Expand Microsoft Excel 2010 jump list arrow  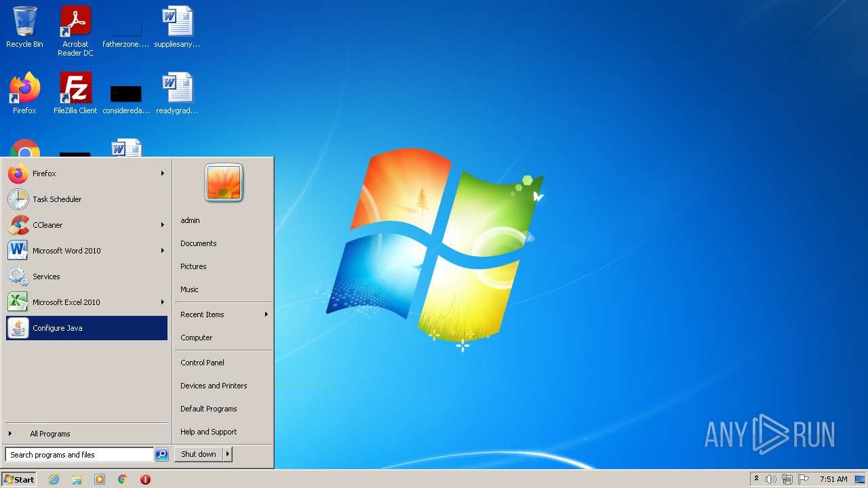[x=163, y=302]
